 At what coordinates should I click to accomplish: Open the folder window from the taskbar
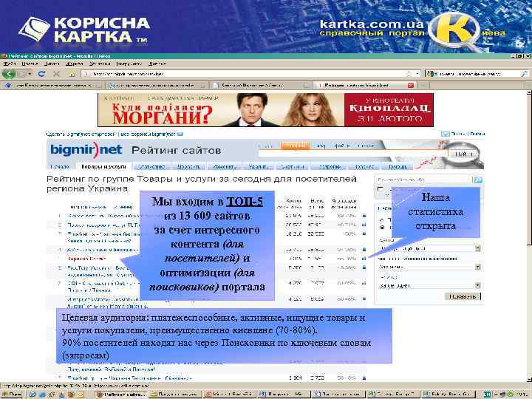pos(175,395)
